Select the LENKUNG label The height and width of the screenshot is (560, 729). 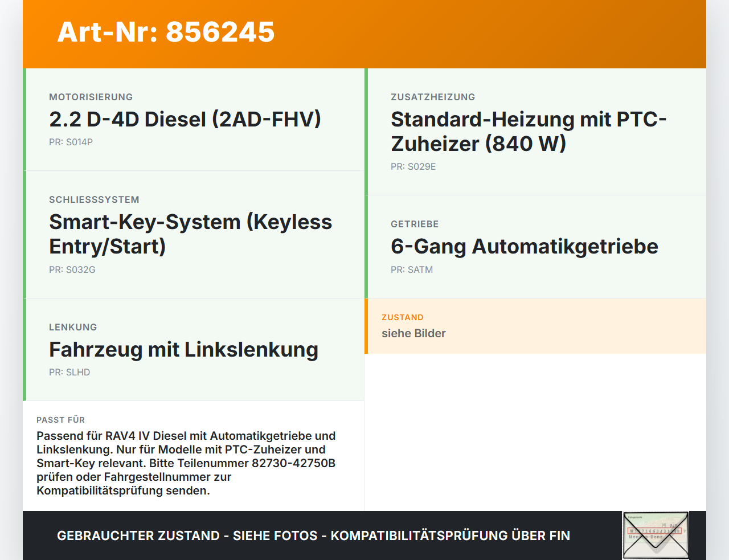73,328
